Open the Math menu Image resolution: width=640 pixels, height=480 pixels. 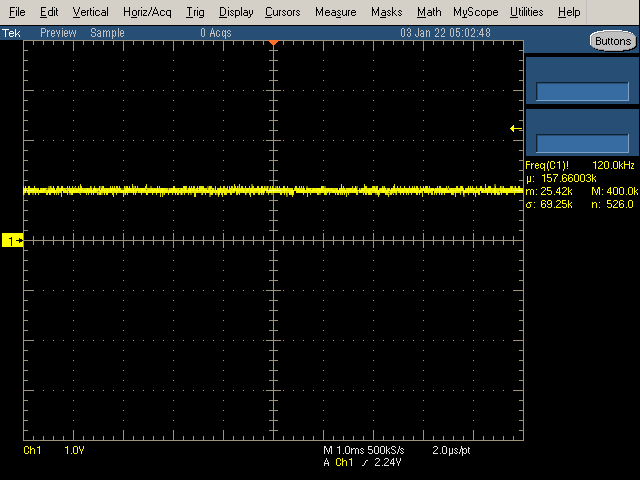[x=429, y=12]
